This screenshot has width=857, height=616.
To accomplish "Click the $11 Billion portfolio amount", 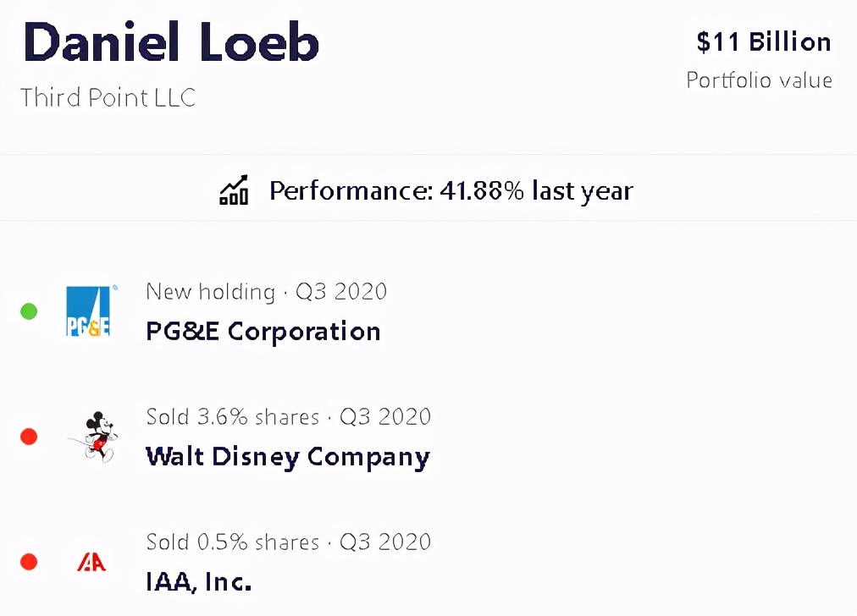I will coord(763,41).
